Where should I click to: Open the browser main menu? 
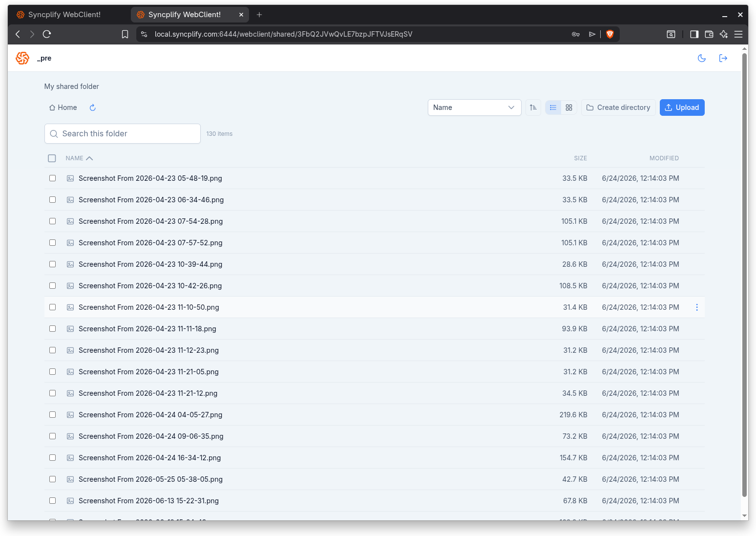tap(738, 34)
